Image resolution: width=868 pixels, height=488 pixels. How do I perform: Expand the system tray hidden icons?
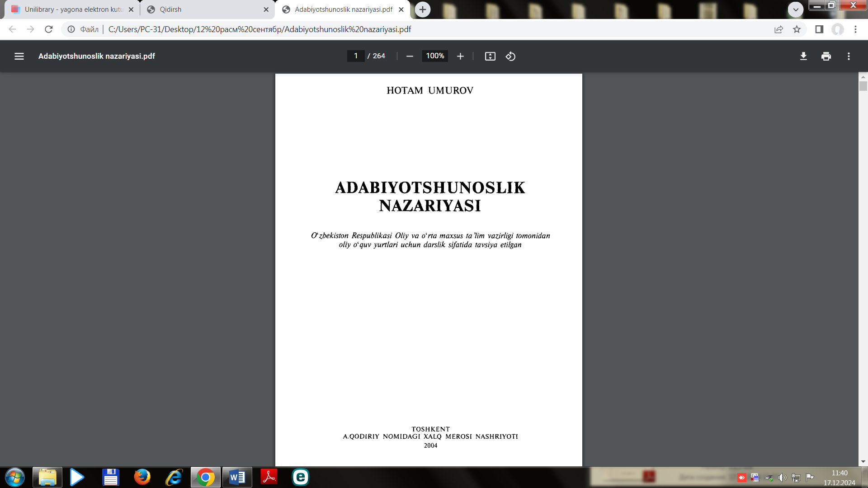coord(741,477)
